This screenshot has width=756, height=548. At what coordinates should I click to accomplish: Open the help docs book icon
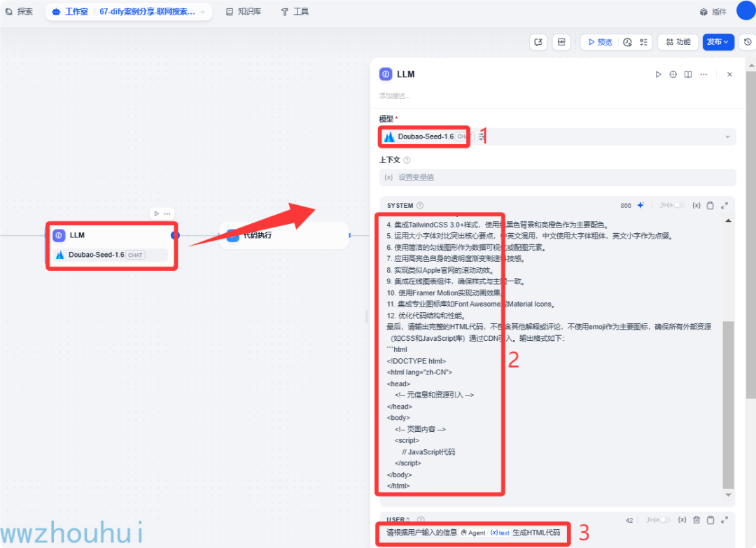688,74
